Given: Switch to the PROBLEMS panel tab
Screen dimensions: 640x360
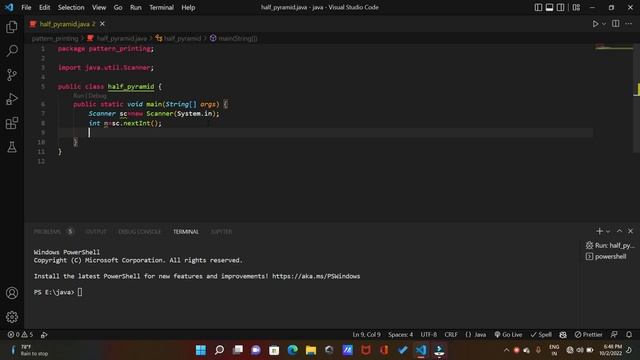Looking at the screenshot, I should point(53,231).
